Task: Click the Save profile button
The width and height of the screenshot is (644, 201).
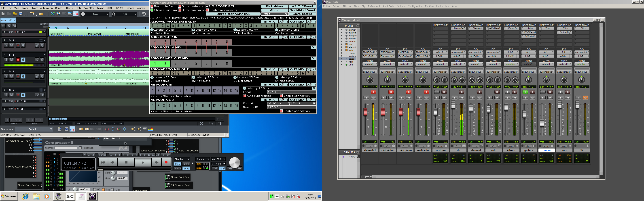Action: coord(302,14)
